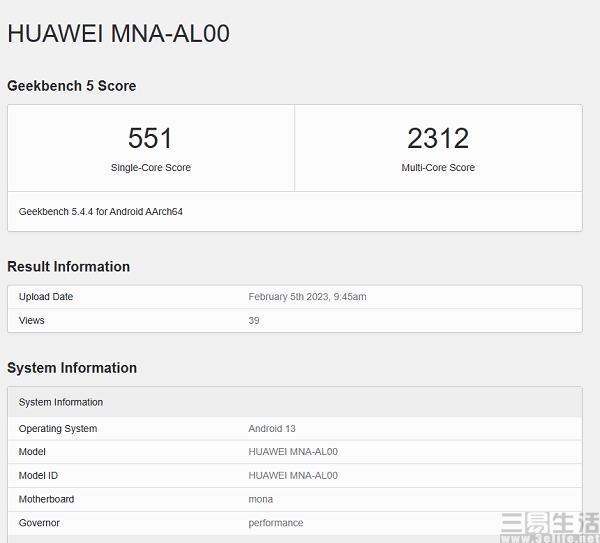Click the Result Information heading

pos(68,267)
